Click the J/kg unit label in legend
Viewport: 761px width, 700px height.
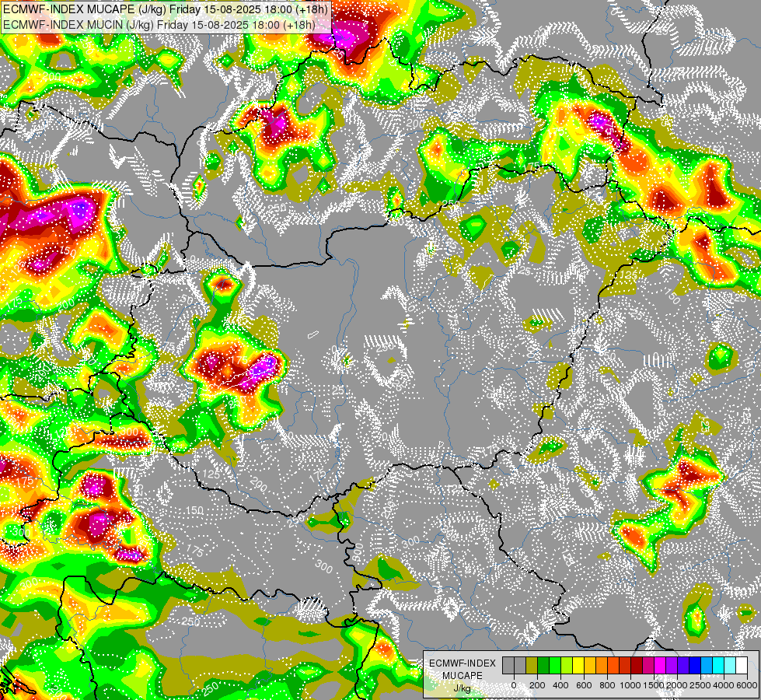click(x=462, y=689)
